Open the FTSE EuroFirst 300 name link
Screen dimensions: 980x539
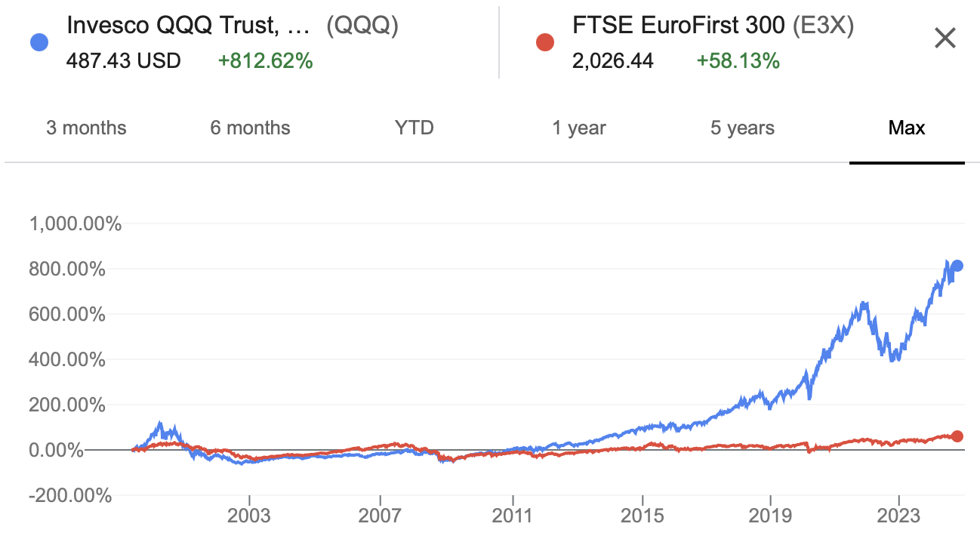point(678,26)
